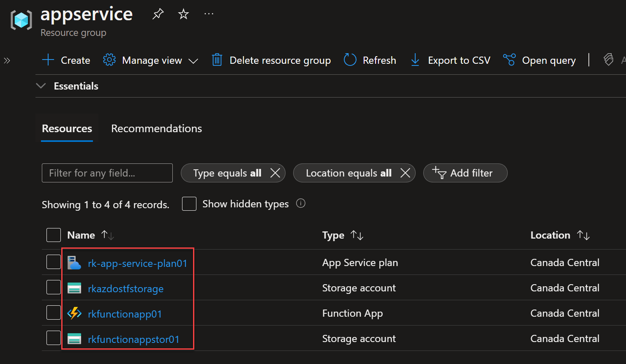Pin the appservice resource group
The height and width of the screenshot is (364, 626).
[x=158, y=14]
